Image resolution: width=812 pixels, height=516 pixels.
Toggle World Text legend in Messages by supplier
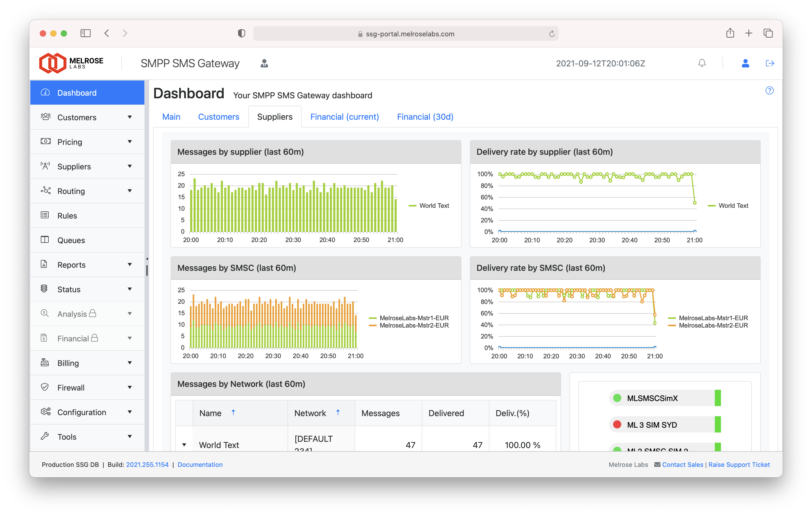[434, 206]
